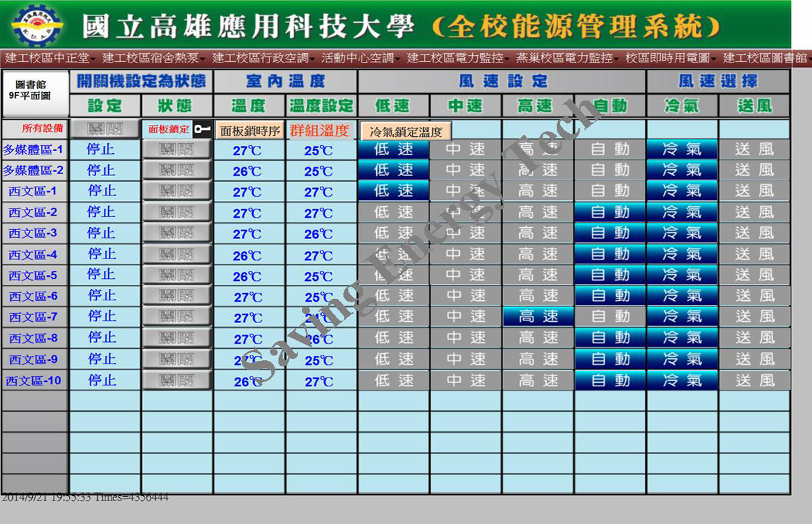Click the 面板鎖時序 button

249,131
